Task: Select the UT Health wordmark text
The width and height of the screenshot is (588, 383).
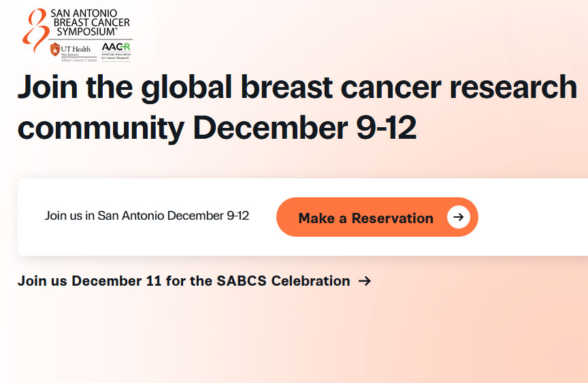Action: 76,49
